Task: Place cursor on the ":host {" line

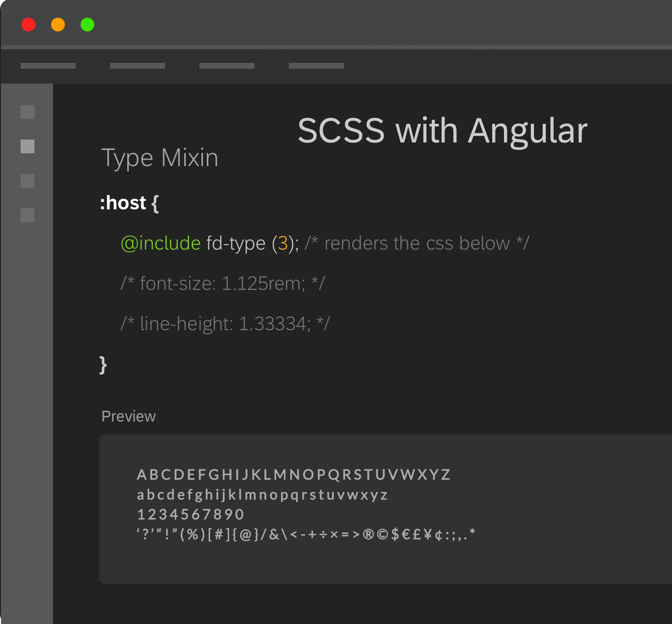Action: click(x=129, y=203)
